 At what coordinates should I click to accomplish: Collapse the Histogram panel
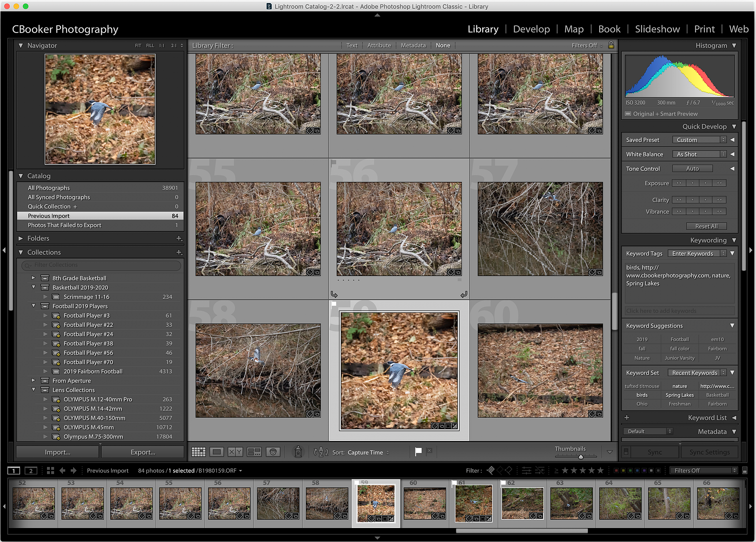point(734,45)
